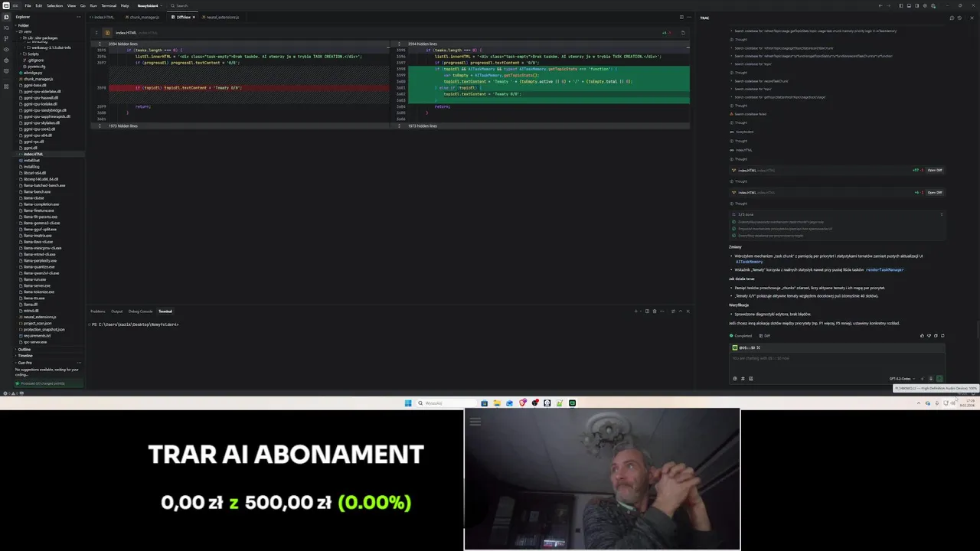
Task: Open Windows Start menu on taskbar
Action: click(408, 403)
